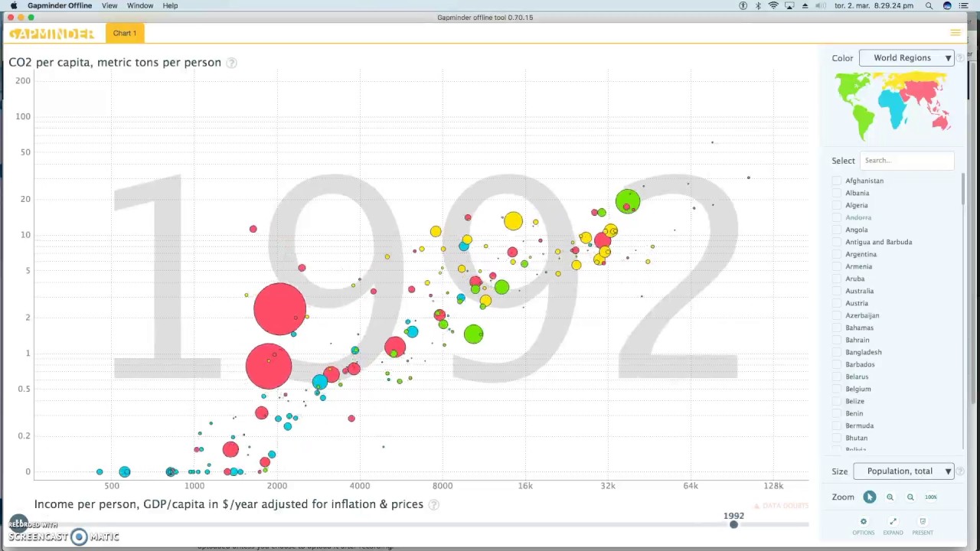Click the DATA DOUBTS link

[782, 506]
